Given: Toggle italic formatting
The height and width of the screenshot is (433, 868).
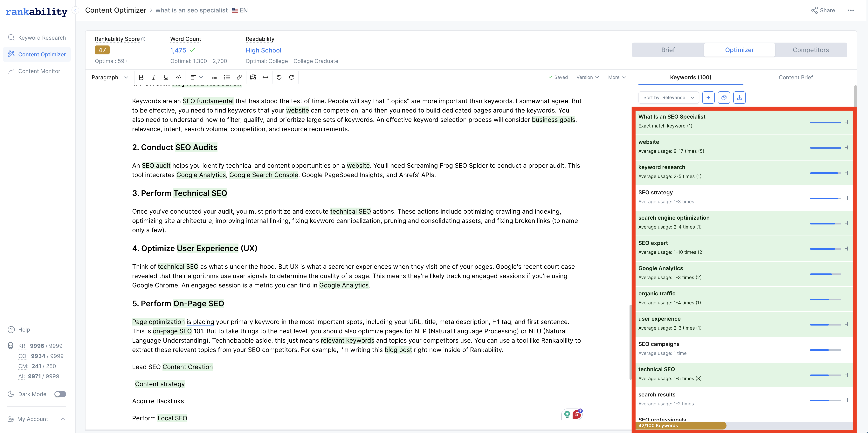Looking at the screenshot, I should coord(154,77).
